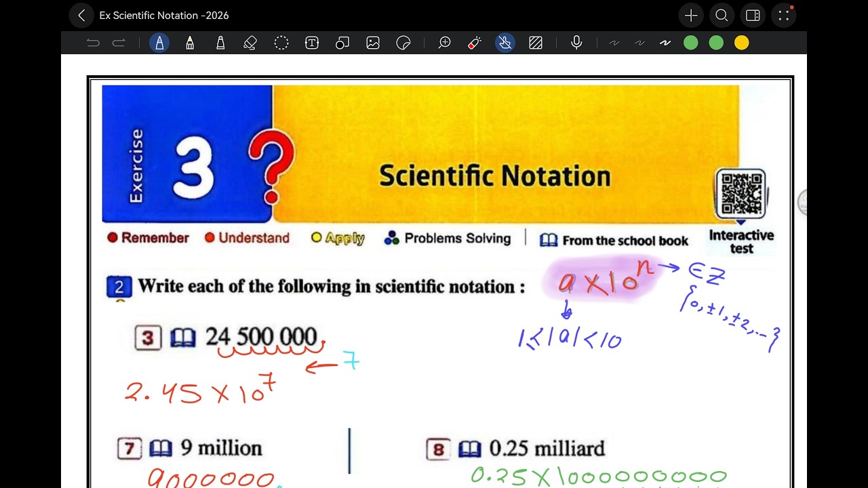Tap the Interactive test QR code

point(741,193)
